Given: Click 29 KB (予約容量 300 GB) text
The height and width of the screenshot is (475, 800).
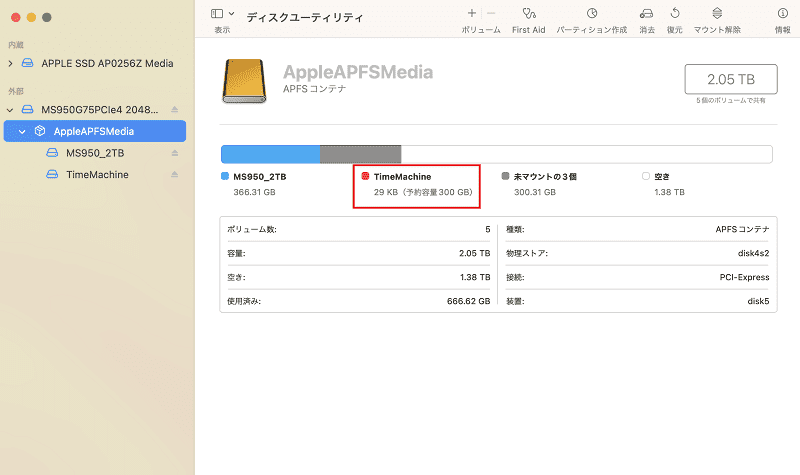Looking at the screenshot, I should [423, 192].
